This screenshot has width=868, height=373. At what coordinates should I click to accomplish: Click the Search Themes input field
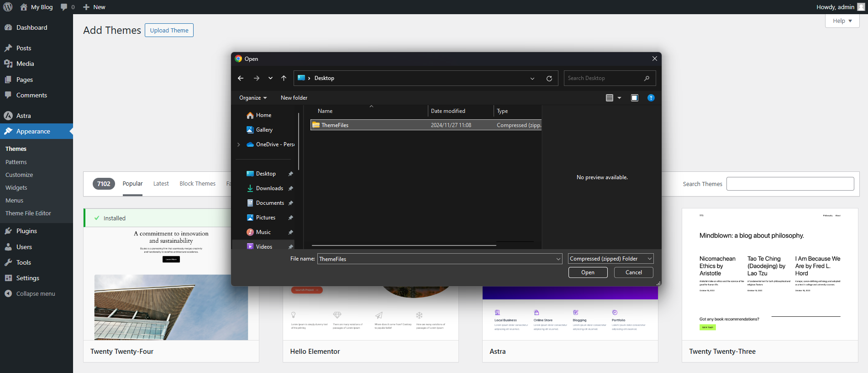coord(790,184)
